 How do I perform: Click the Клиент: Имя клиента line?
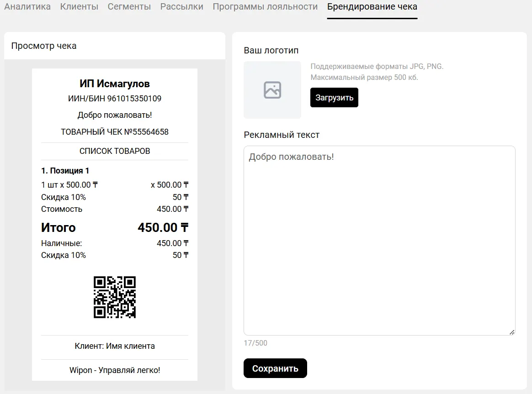(115, 346)
